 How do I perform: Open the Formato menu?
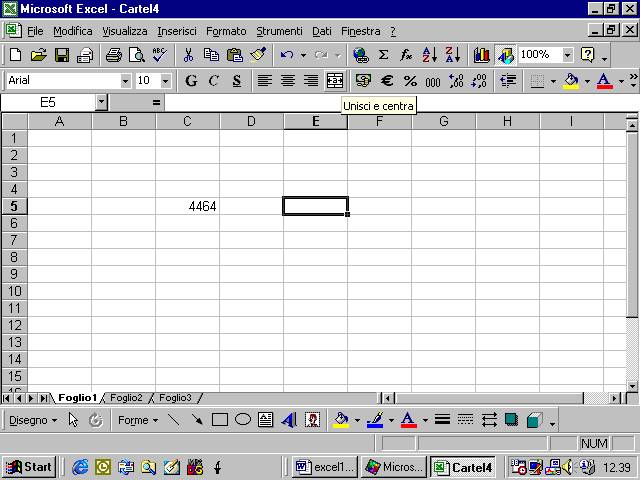pyautogui.click(x=226, y=31)
